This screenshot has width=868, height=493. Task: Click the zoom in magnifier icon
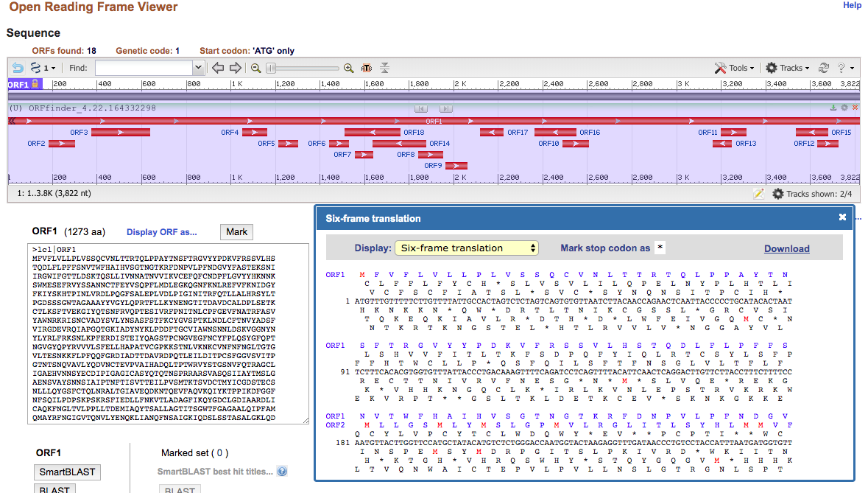(x=349, y=68)
